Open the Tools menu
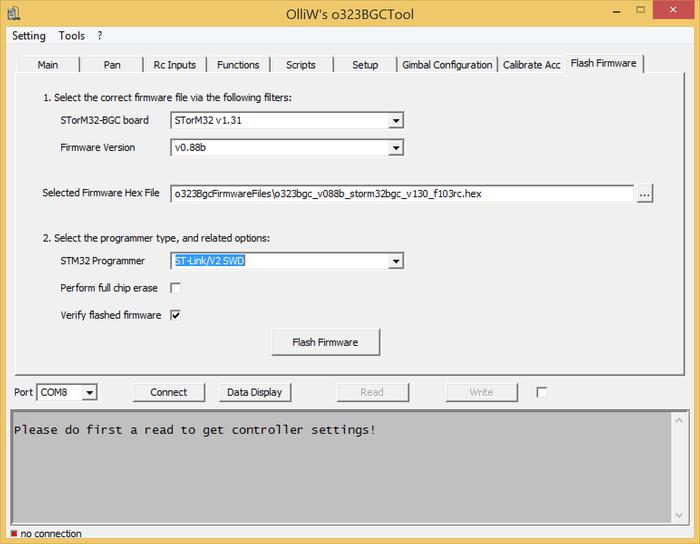The width and height of the screenshot is (700, 544). tap(72, 36)
